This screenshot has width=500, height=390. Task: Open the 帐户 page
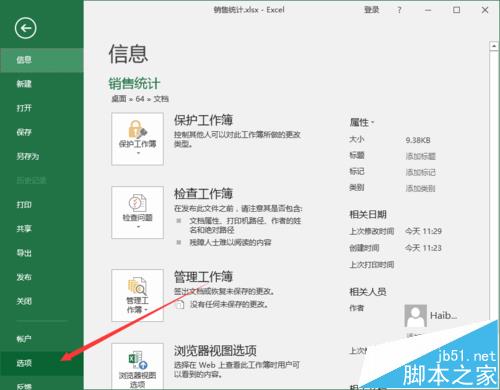coord(42,339)
